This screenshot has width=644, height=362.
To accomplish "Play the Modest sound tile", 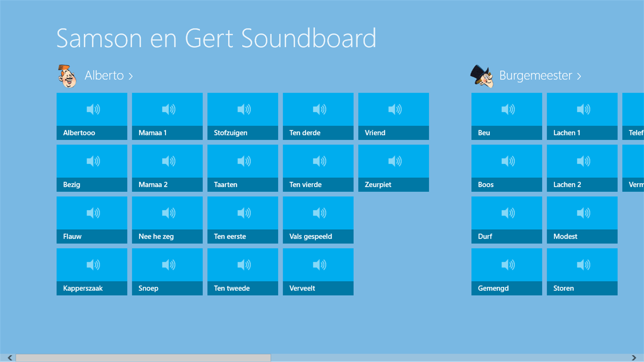I will [x=582, y=220].
